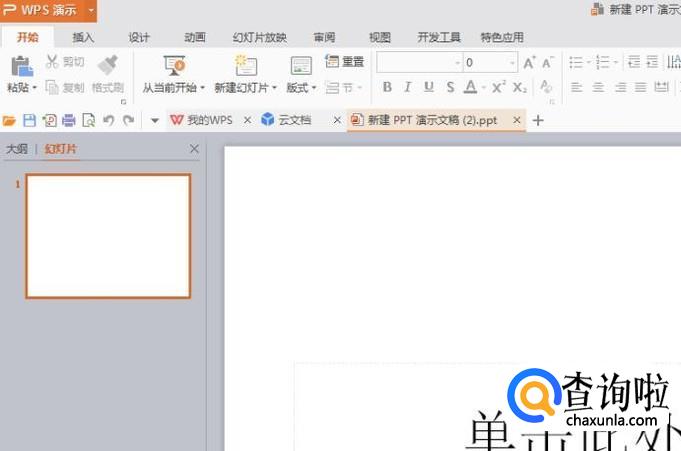Click the Save floppy disk icon
Image resolution: width=681 pixels, height=451 pixels.
[29, 120]
